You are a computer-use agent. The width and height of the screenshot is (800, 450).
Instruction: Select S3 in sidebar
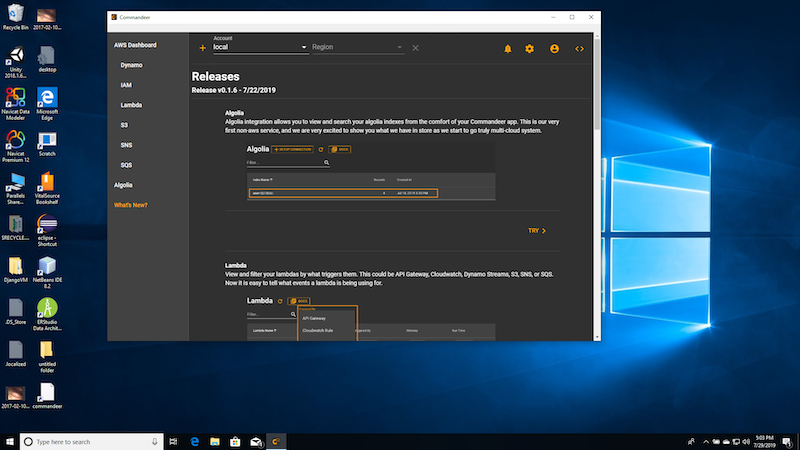124,125
